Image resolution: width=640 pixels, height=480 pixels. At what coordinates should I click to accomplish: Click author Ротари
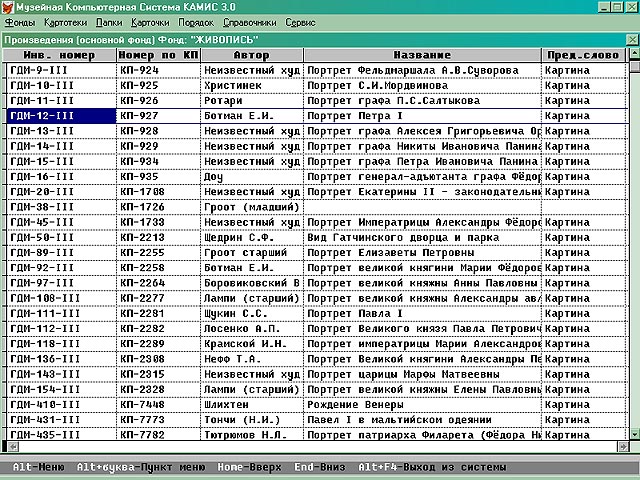223,101
